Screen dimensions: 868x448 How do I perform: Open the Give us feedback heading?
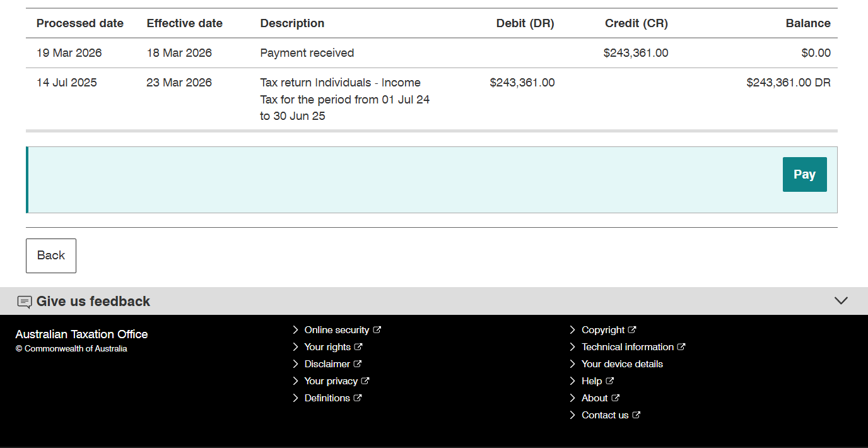(93, 301)
